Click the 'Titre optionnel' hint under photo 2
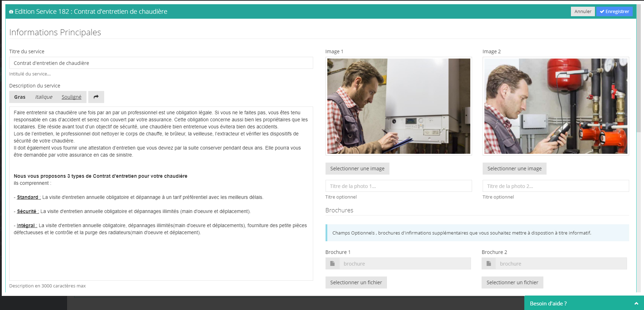This screenshot has height=310, width=644. [498, 197]
